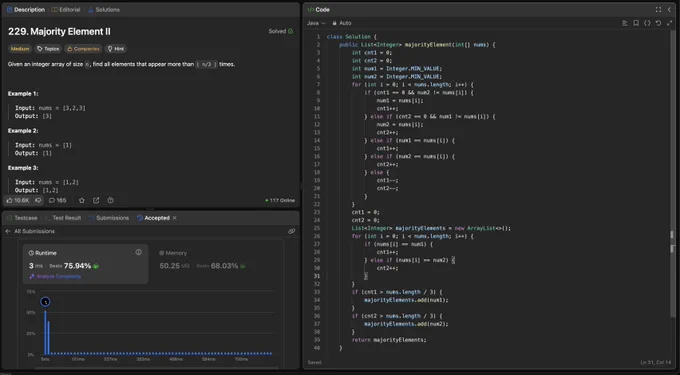Click the Example 3 heading

point(23,168)
